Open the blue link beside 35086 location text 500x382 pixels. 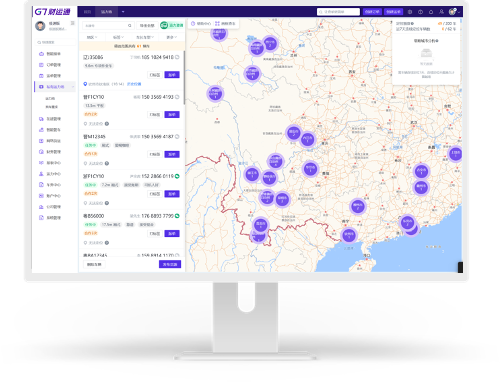coord(134,84)
